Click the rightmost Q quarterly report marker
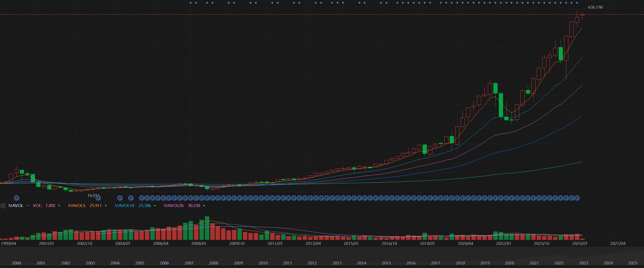Screen dimensions: 644x268 [577, 198]
